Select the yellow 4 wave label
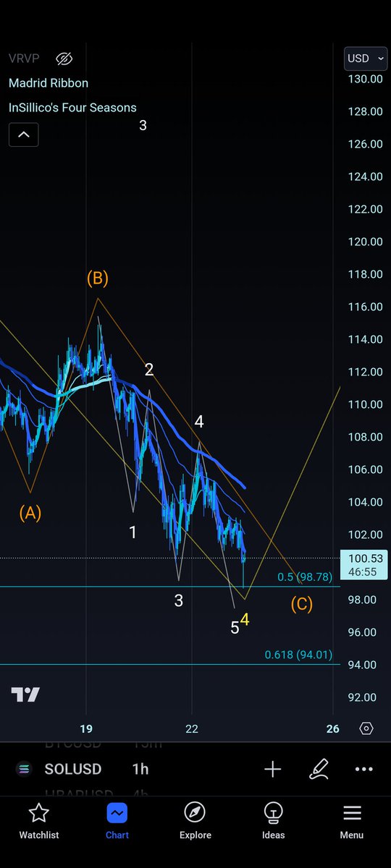The image size is (391, 868). pos(245,620)
